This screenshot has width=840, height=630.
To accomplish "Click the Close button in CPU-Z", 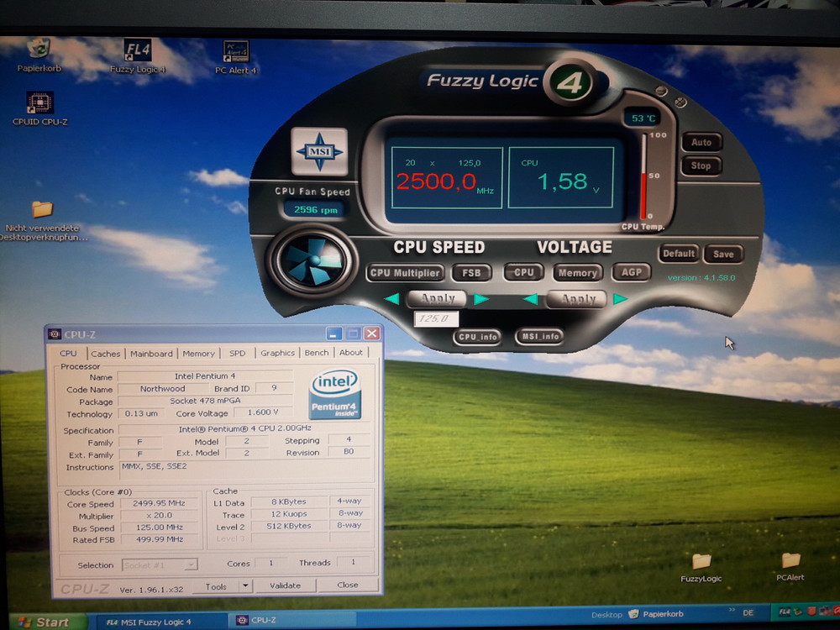I will point(348,585).
